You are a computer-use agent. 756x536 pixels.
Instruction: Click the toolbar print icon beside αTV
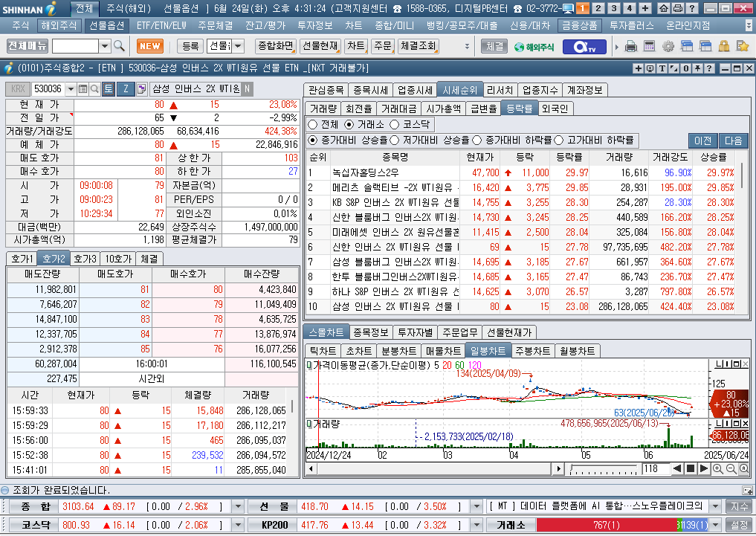click(x=630, y=47)
